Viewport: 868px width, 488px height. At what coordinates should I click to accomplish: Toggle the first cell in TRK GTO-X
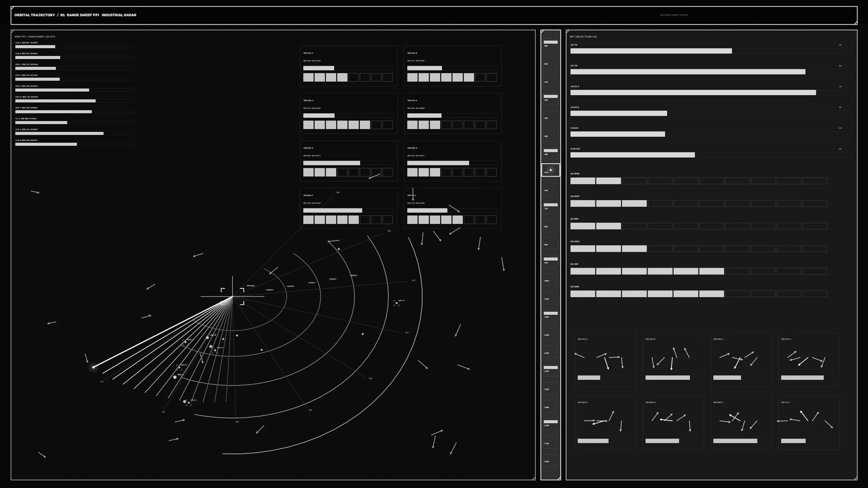pos(412,125)
